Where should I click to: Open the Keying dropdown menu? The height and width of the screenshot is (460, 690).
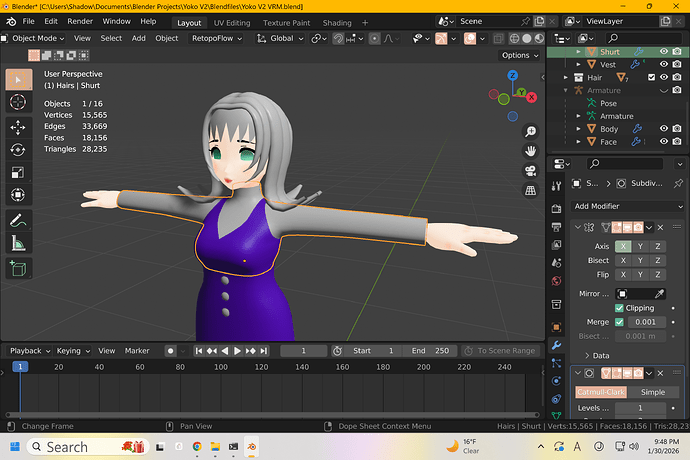(x=73, y=351)
